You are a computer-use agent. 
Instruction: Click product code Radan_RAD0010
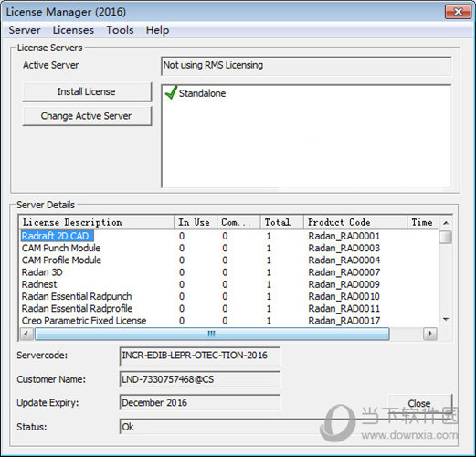[x=344, y=296]
